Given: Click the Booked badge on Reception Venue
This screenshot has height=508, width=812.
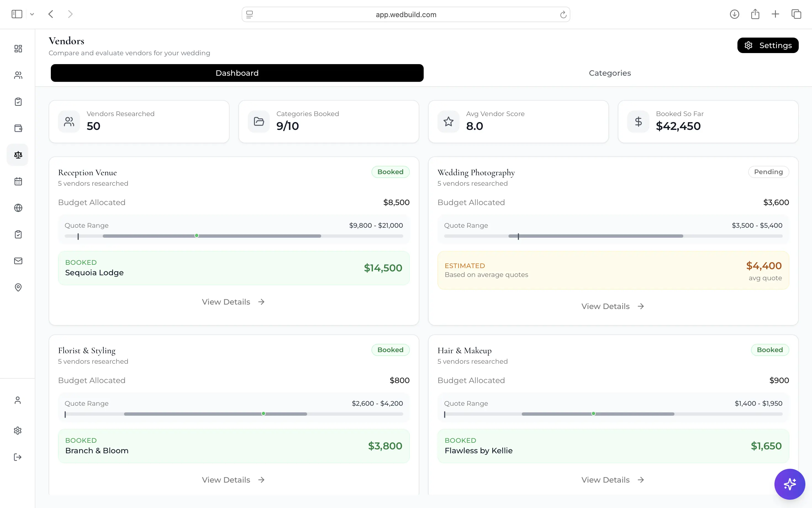Looking at the screenshot, I should coord(390,172).
